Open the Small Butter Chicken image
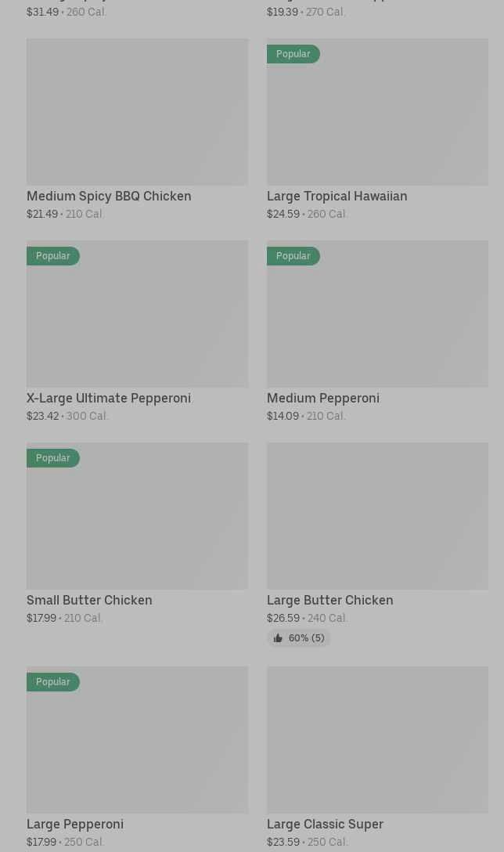The height and width of the screenshot is (852, 504). click(137, 516)
